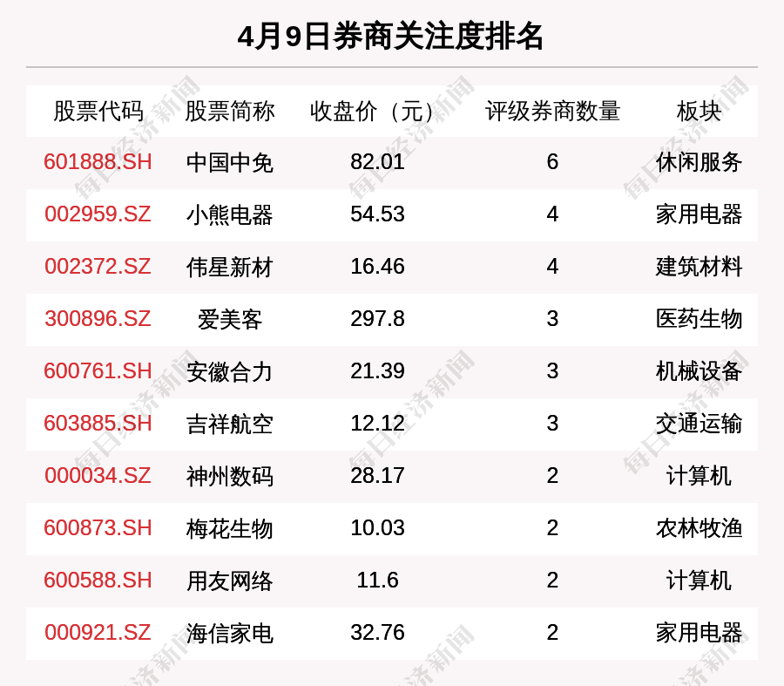Click closing price 82.01
Screen dimensions: 784x686
point(377,162)
